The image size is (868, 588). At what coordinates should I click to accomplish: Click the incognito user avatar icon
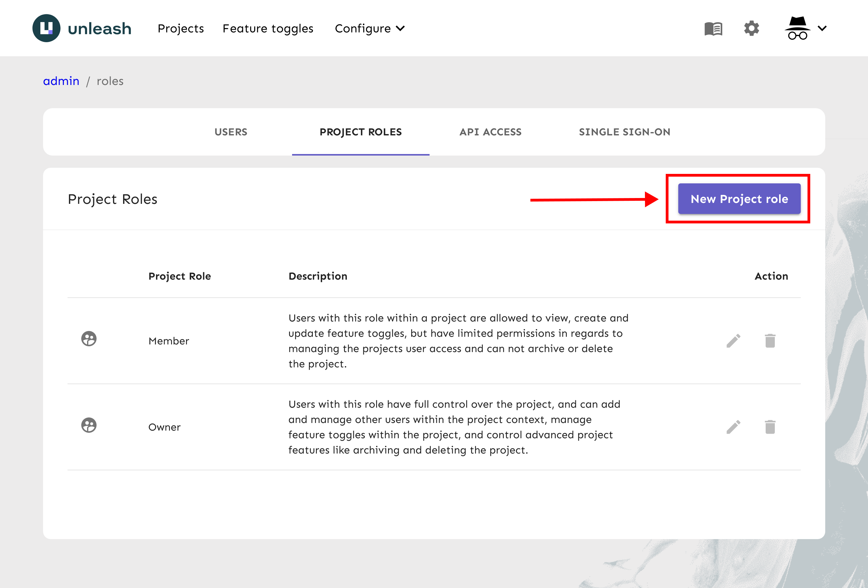pos(797,28)
